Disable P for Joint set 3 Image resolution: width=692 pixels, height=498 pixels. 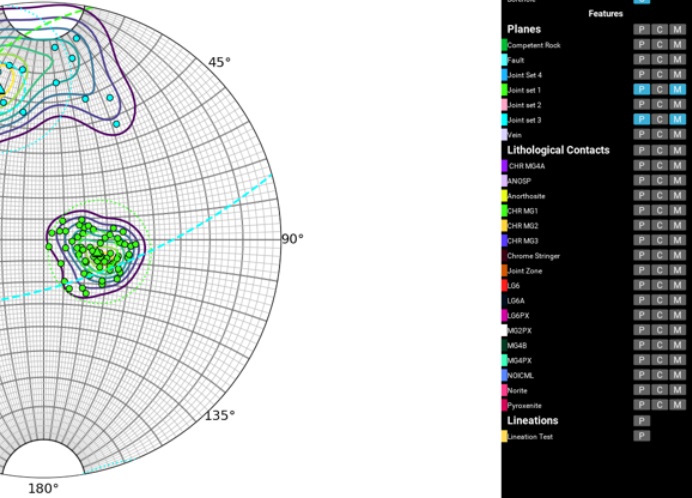[641, 120]
